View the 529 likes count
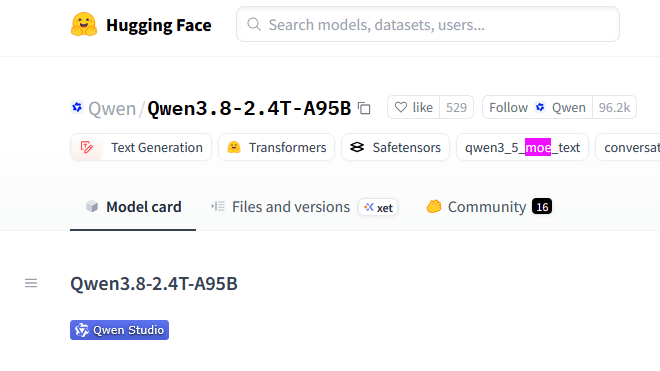This screenshot has height=371, width=660. tap(456, 107)
